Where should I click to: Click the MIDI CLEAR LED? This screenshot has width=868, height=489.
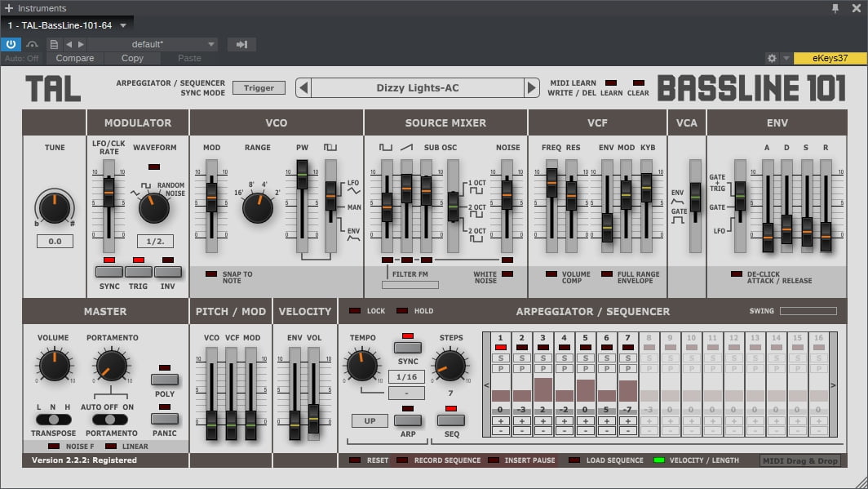coord(638,83)
